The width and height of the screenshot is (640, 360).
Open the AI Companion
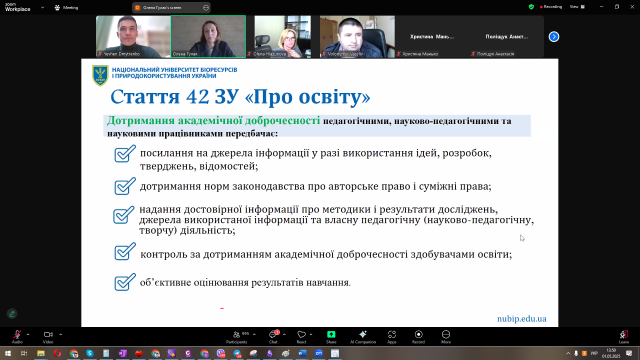[362, 336]
